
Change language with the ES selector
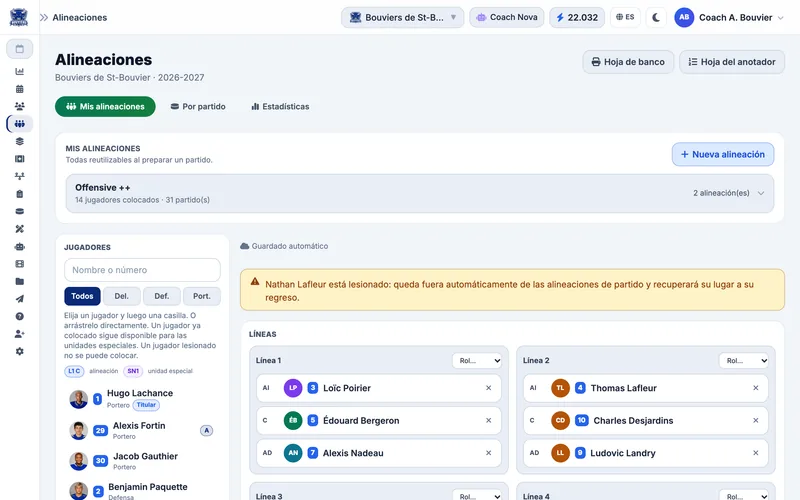(x=625, y=17)
